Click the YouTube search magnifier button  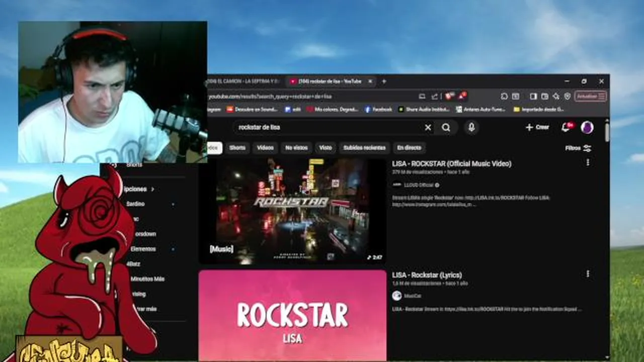click(x=446, y=127)
